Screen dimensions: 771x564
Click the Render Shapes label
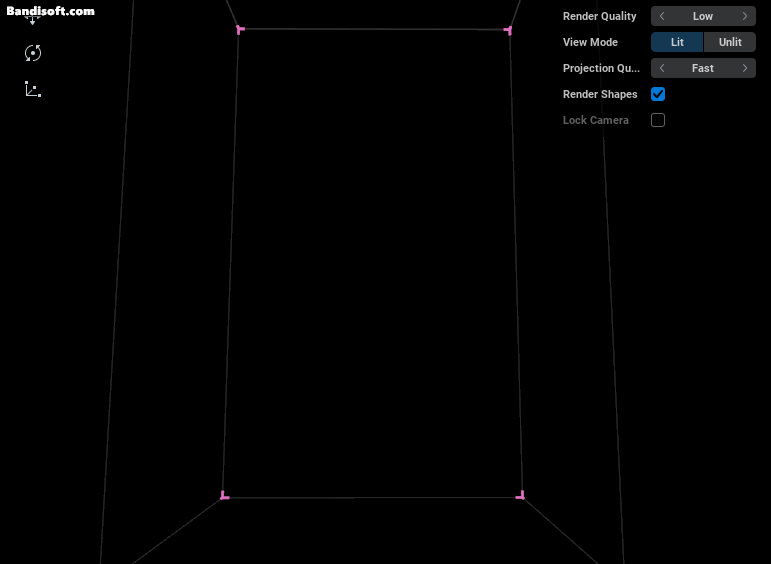point(600,94)
